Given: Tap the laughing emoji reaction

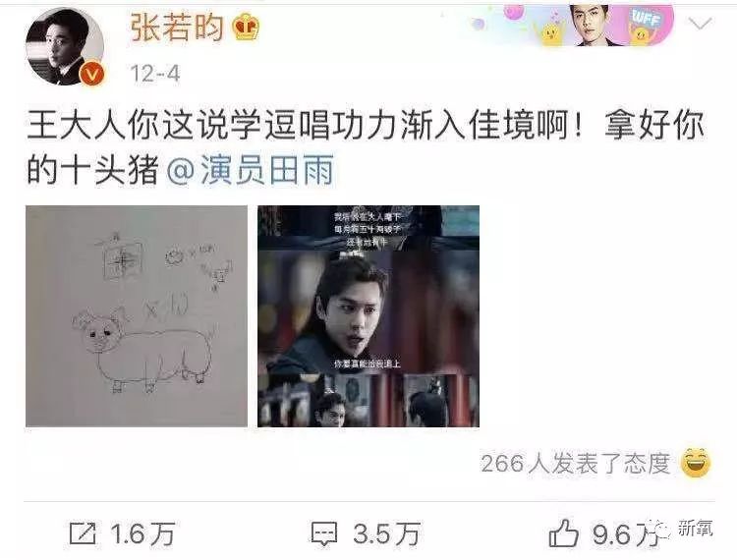Looking at the screenshot, I should tap(696, 463).
